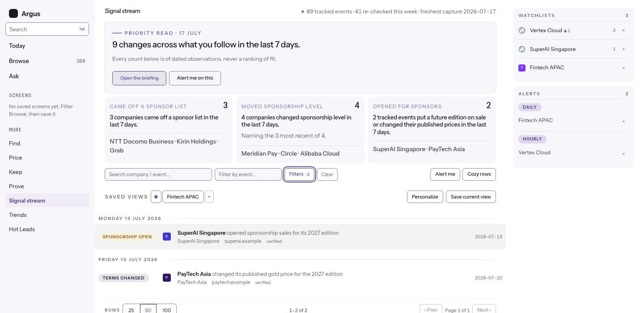This screenshot has height=313, width=644.
Task: Open Hot Leads from the sidebar
Action: click(x=47, y=229)
